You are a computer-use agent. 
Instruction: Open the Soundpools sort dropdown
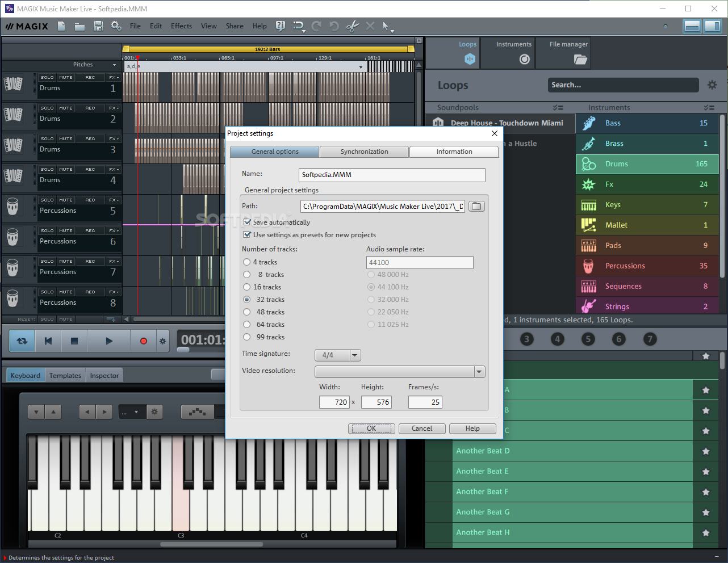coord(558,108)
